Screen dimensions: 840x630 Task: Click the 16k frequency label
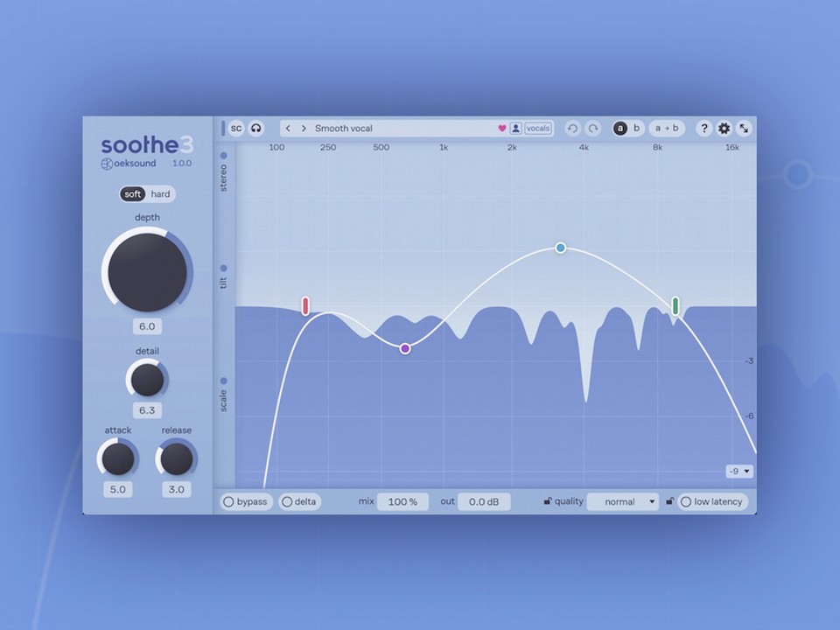pos(731,147)
